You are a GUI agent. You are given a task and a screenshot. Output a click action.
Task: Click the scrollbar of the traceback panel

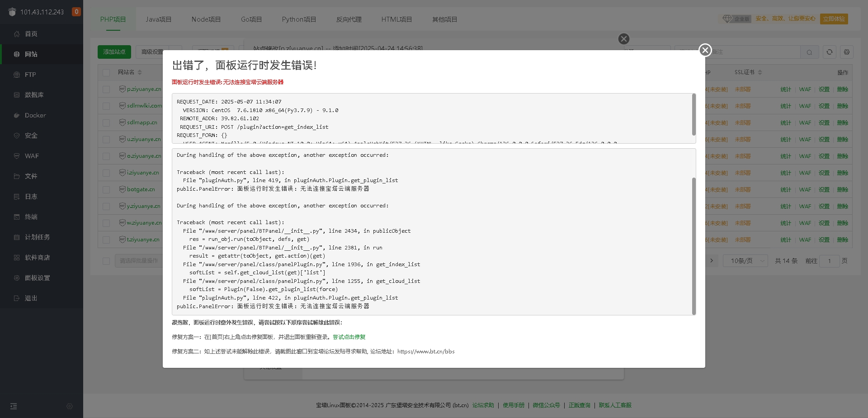coord(693,246)
